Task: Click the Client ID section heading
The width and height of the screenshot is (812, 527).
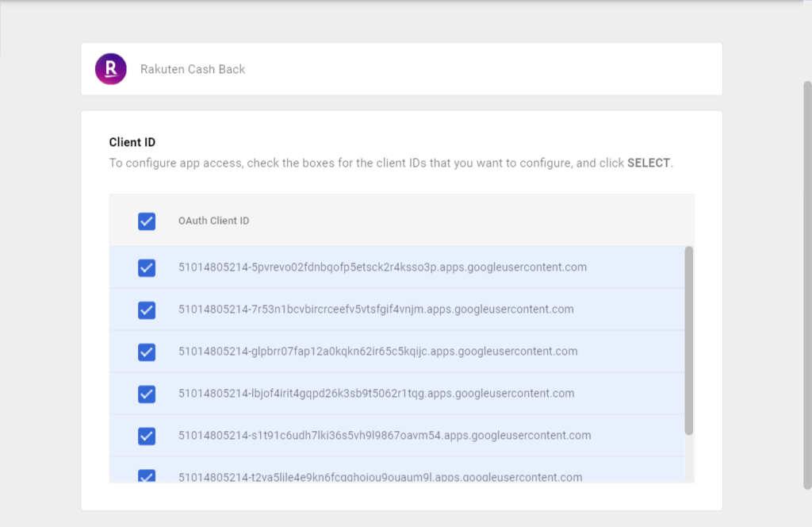Action: pyautogui.click(x=132, y=142)
